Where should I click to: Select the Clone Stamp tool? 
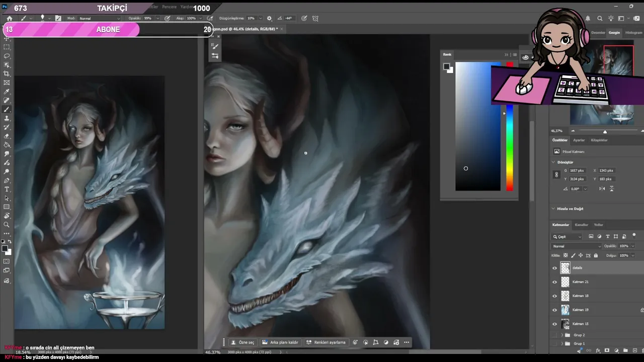(x=7, y=119)
